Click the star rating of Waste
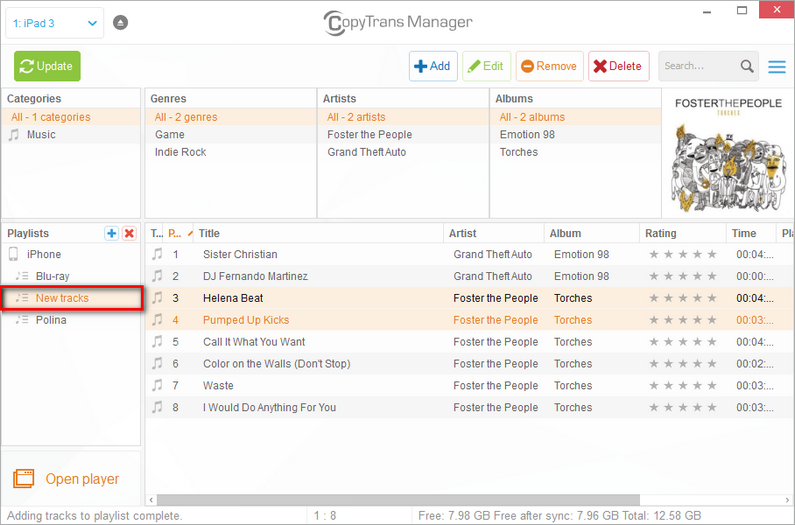The height and width of the screenshot is (525, 795). 683,386
